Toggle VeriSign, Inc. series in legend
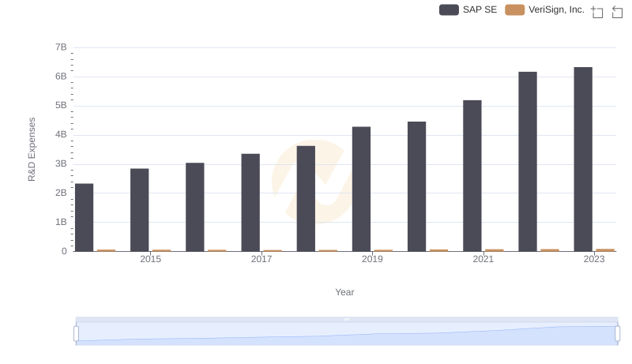Viewport: 632px width, 364px height. tap(544, 9)
